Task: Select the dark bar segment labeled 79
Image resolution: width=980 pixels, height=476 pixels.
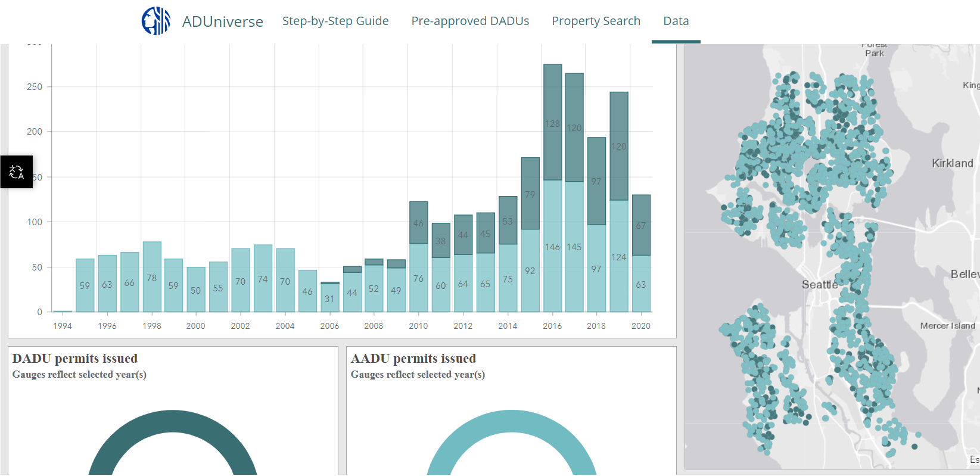Action: pyautogui.click(x=530, y=194)
